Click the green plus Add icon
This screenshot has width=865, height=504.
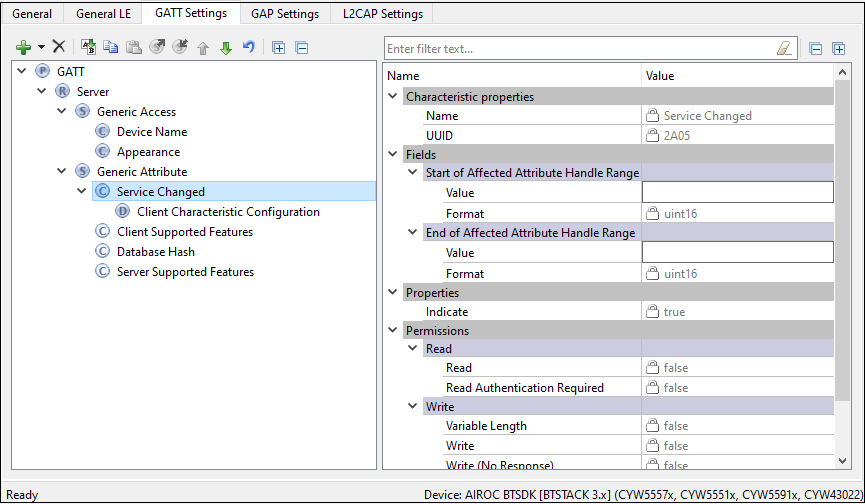(24, 47)
